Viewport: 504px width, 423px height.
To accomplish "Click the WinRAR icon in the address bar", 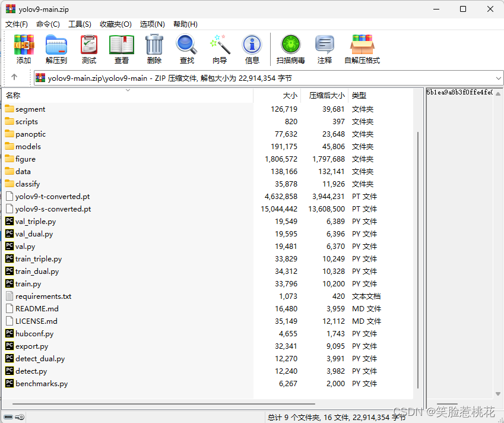I will tap(40, 78).
